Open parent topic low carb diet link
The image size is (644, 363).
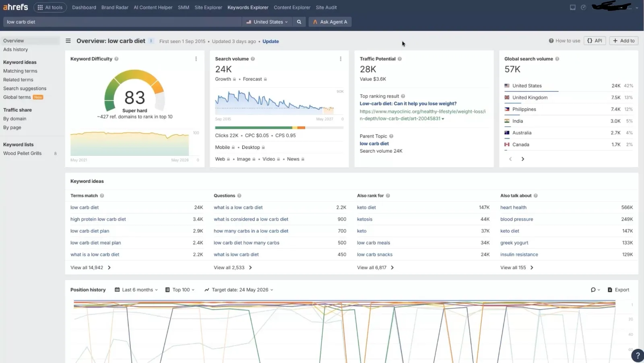pyautogui.click(x=374, y=144)
